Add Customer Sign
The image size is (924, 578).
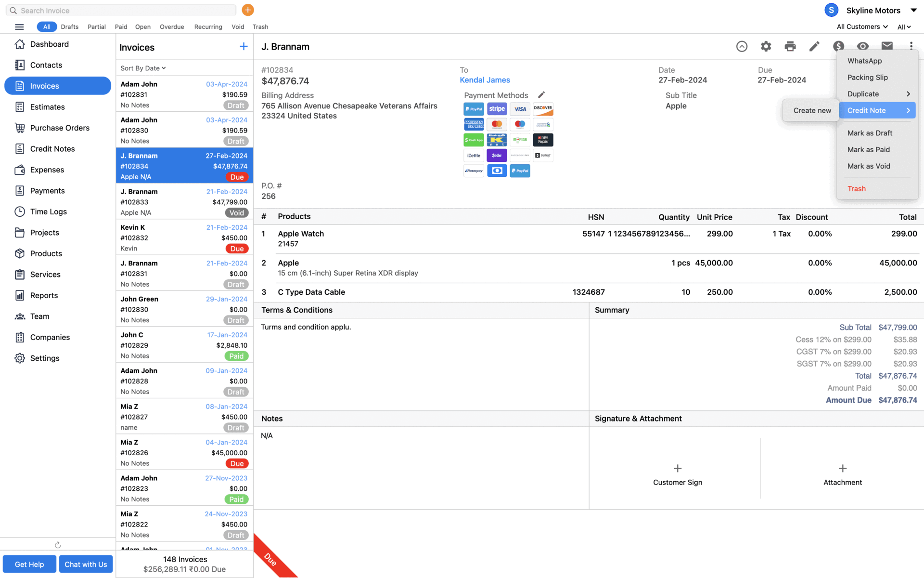677,474
